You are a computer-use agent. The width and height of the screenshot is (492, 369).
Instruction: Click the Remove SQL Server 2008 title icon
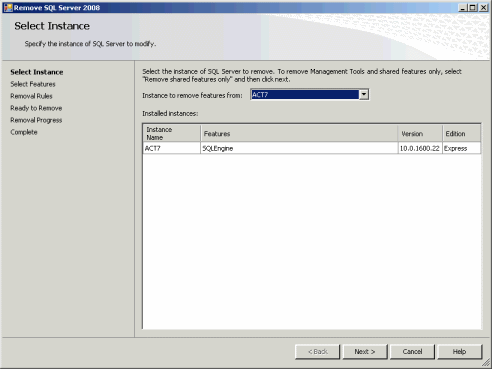tap(8, 7)
